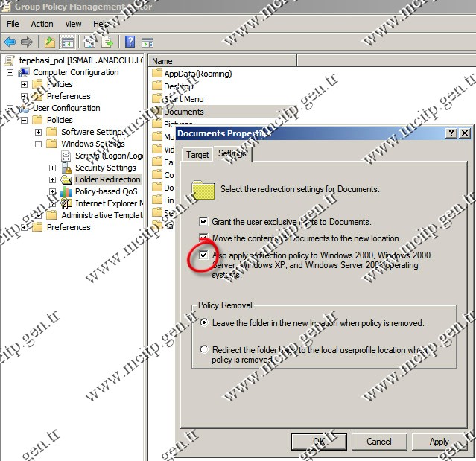
Task: Click the Name column header
Action: click(223, 61)
